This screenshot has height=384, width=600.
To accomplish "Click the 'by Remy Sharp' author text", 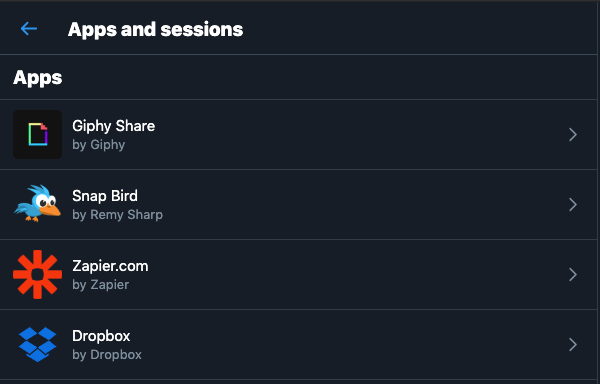I will pyautogui.click(x=117, y=215).
